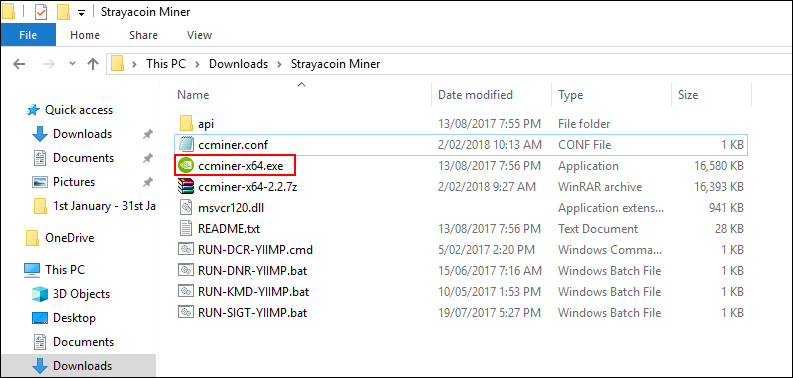Viewport: 793px width, 378px height.
Task: Select the RUN-DNR-YIIMP.bat file name
Action: [x=252, y=271]
